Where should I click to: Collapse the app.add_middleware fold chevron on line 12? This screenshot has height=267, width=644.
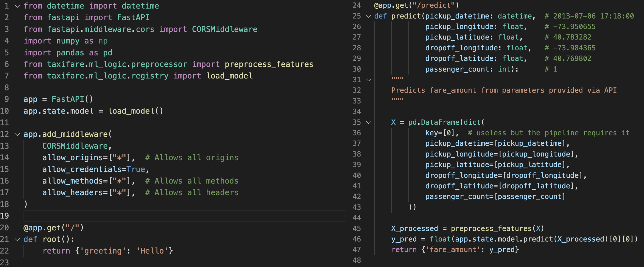point(17,134)
